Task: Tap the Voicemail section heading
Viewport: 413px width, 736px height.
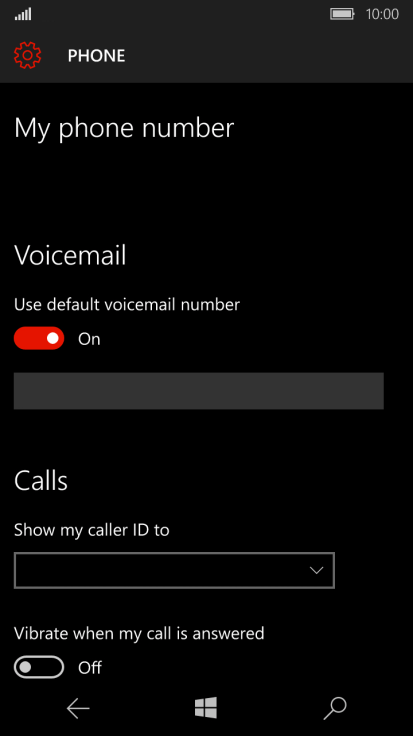Action: [70, 255]
